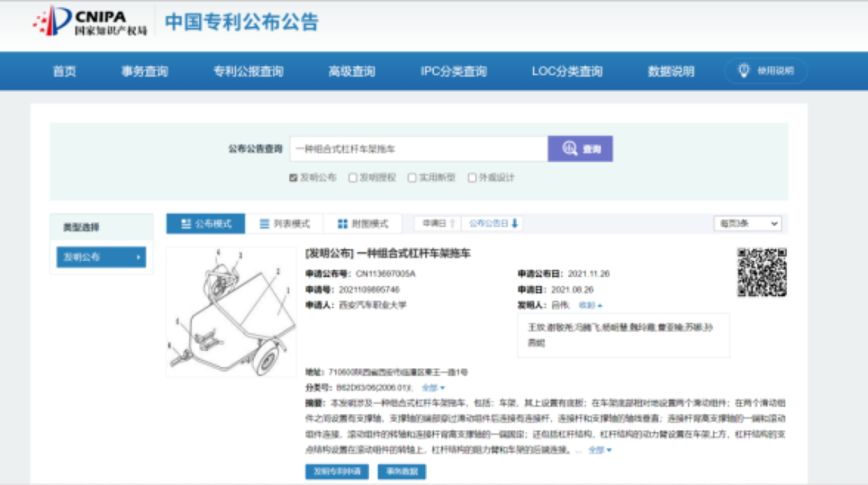Click the 查询 search button

pyautogui.click(x=580, y=149)
